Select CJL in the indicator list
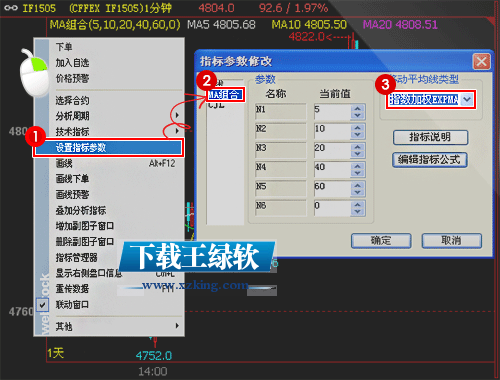 (217, 106)
